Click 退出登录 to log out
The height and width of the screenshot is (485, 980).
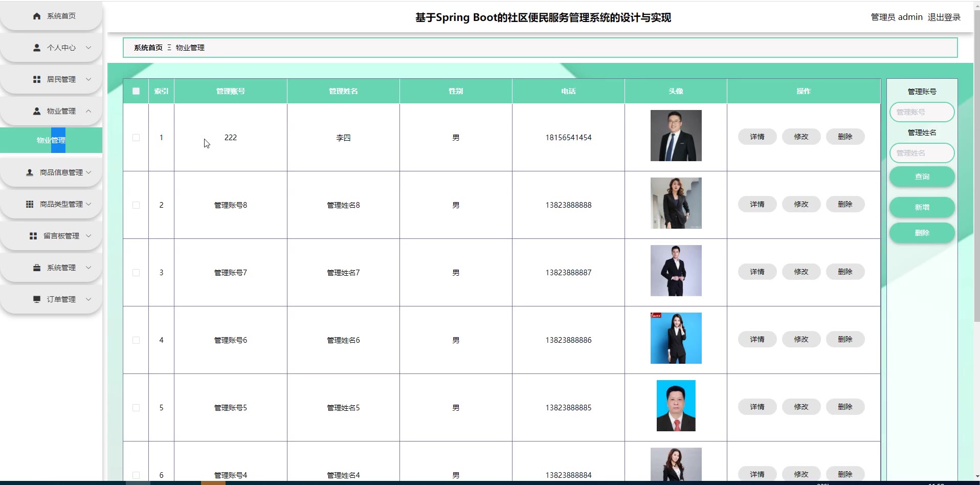tap(944, 17)
